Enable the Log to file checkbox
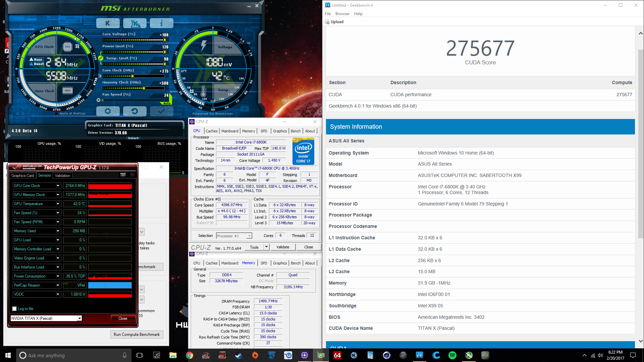644x362 pixels. click(14, 309)
